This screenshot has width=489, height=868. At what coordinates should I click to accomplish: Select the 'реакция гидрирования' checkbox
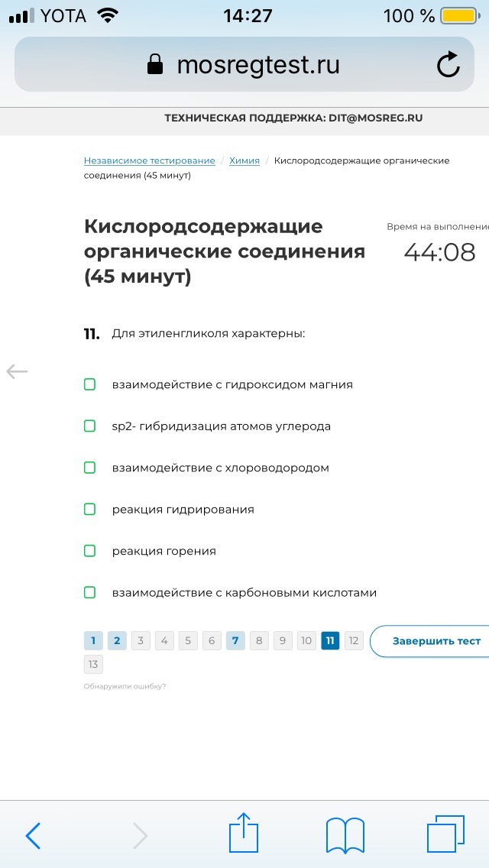[x=89, y=509]
